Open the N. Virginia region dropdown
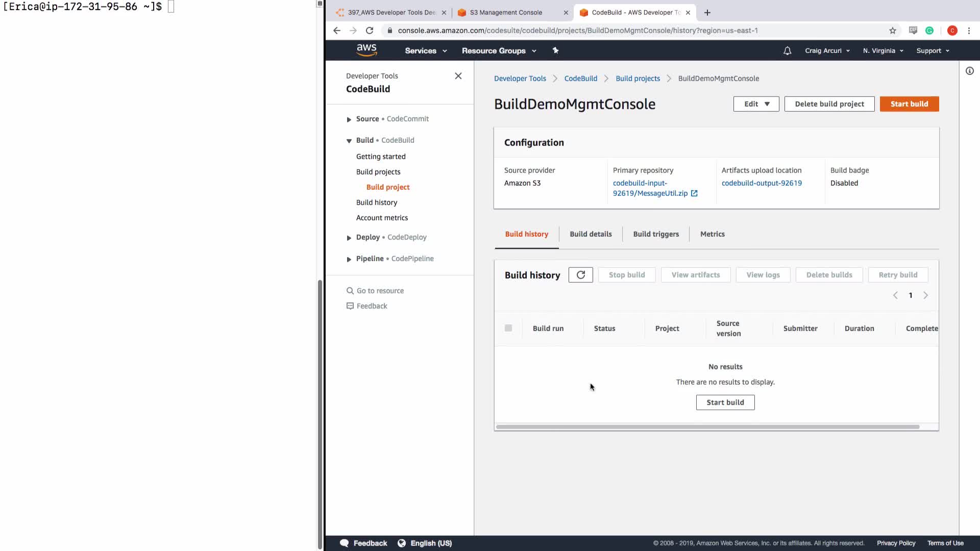 click(883, 51)
